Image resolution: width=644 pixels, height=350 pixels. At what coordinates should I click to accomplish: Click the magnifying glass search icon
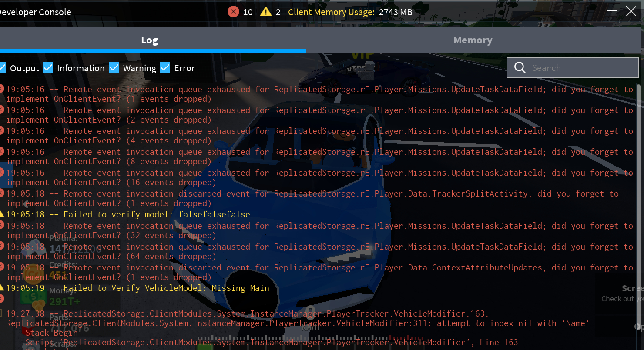(520, 68)
